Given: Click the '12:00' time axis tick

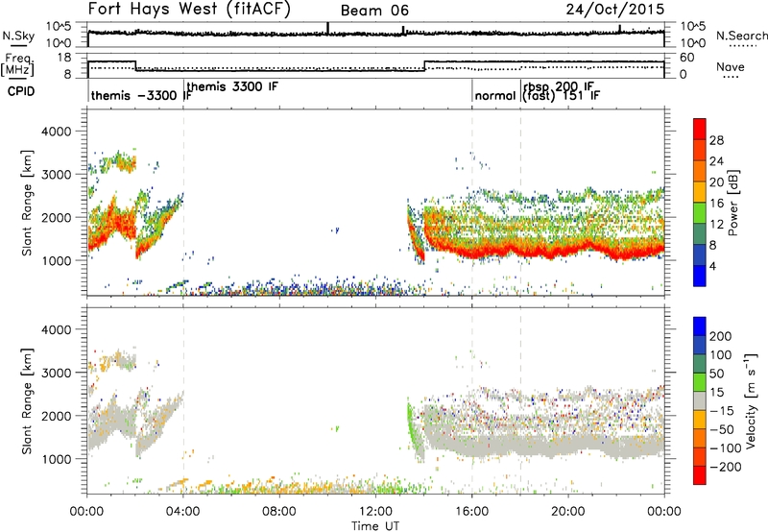Looking at the screenshot, I should pyautogui.click(x=375, y=512).
